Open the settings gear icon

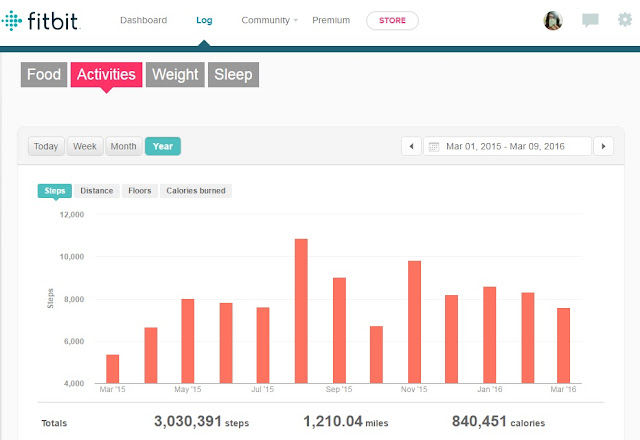(x=625, y=21)
